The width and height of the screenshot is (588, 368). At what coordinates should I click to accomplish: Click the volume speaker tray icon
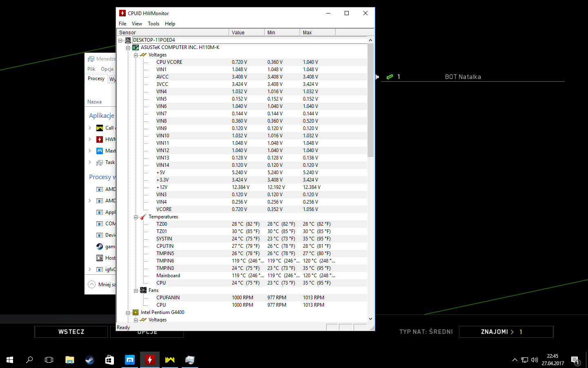pos(535,360)
